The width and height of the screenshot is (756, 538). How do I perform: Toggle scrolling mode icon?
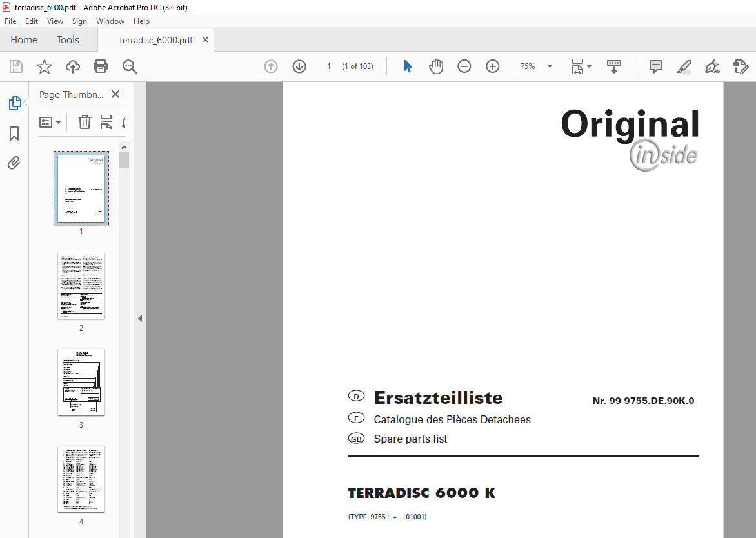click(614, 66)
